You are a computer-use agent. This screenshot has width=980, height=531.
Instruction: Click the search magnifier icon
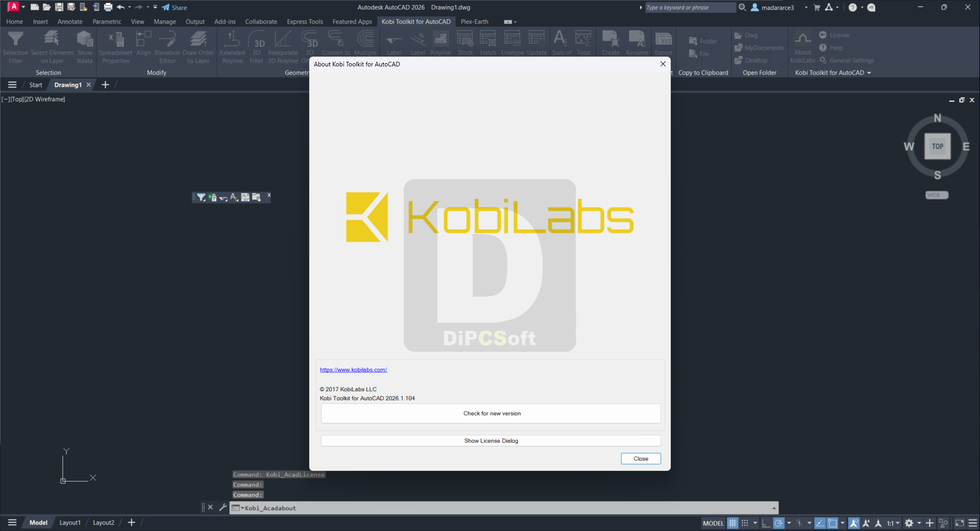pyautogui.click(x=742, y=7)
